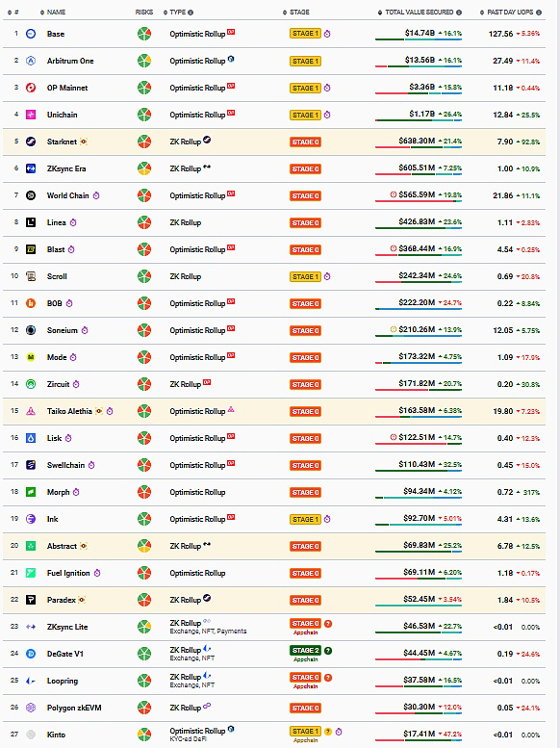Screen dimensions: 560x748
Task: Click OP stack badge on OP Mainnet
Action: [x=231, y=86]
